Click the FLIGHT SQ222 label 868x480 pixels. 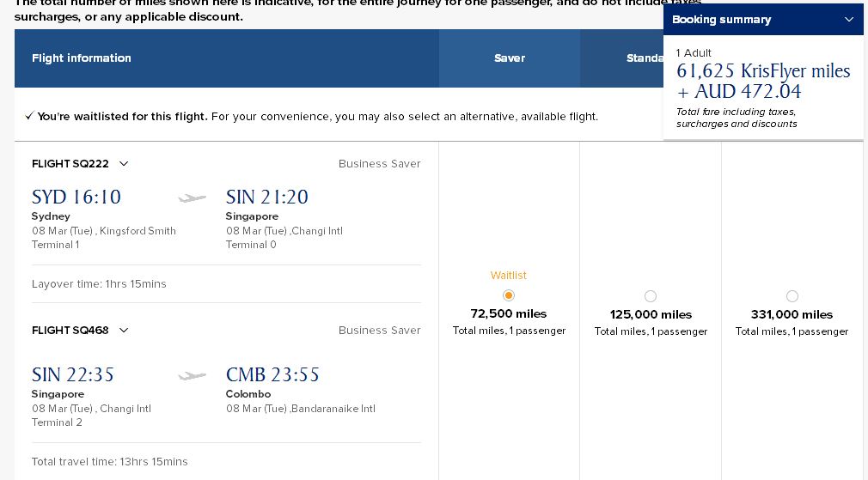pyautogui.click(x=70, y=164)
